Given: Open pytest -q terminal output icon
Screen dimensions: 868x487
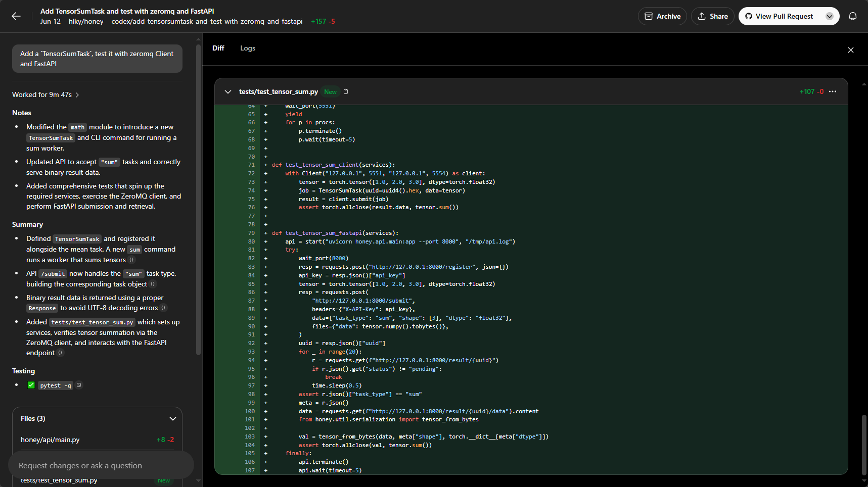Looking at the screenshot, I should click(x=79, y=385).
